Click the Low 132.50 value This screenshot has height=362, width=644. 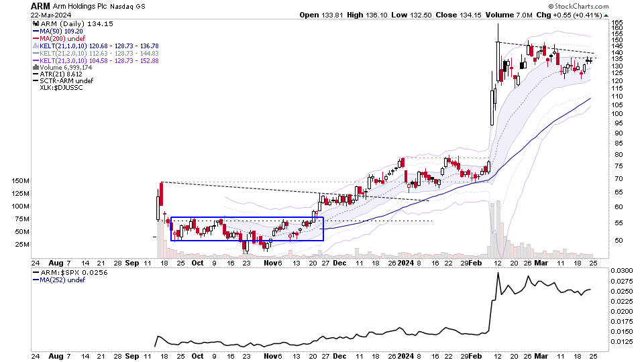[411, 15]
